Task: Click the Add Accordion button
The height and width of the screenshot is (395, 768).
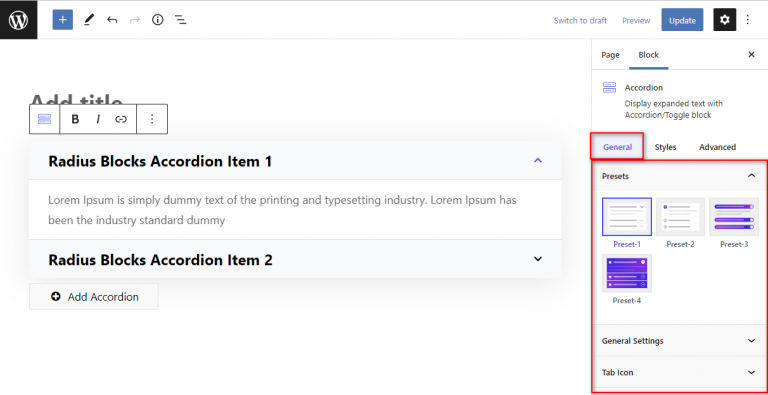Action: pos(94,296)
